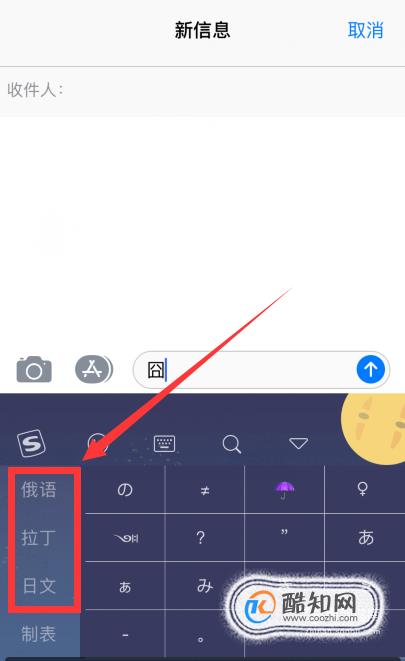Switch keyboard layout via keyboard icon
This screenshot has width=405, height=661.
click(164, 443)
